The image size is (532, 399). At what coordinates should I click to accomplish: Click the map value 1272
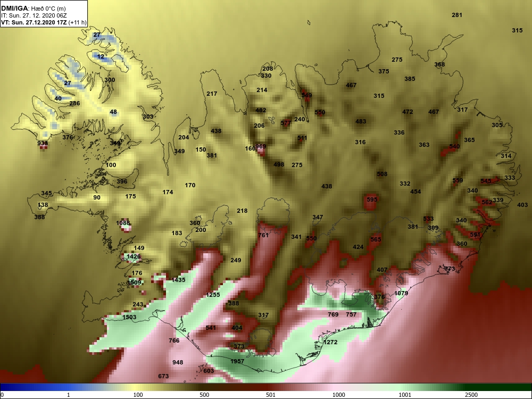pos(330,342)
